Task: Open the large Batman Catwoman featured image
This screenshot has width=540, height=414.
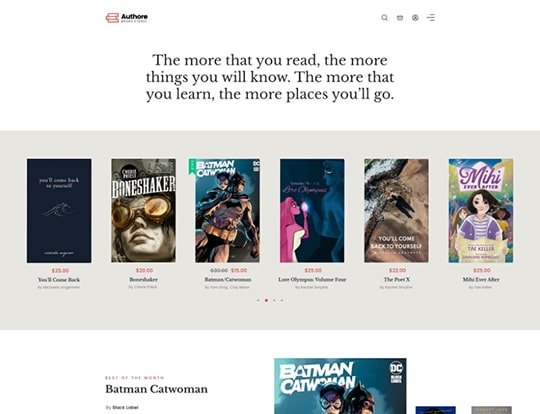Action: pos(340,386)
